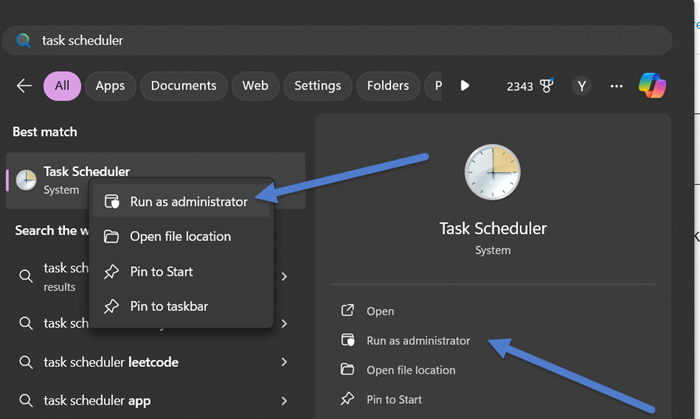
Task: Expand the first web suggestion's chevron
Action: (284, 276)
